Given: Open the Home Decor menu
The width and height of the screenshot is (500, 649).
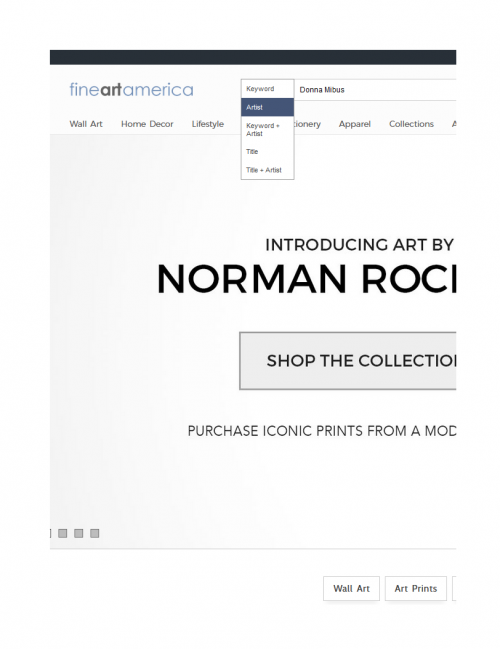Looking at the screenshot, I should 147,124.
